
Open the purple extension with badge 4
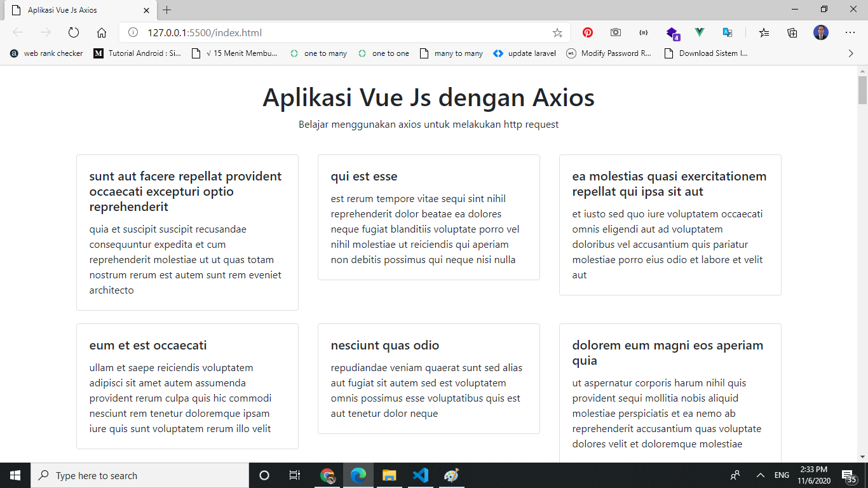[x=672, y=32]
